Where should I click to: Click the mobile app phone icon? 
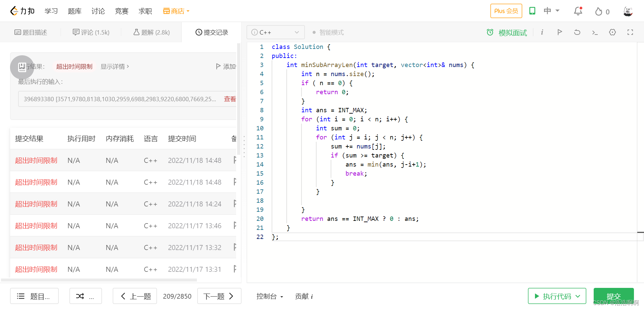(x=532, y=11)
